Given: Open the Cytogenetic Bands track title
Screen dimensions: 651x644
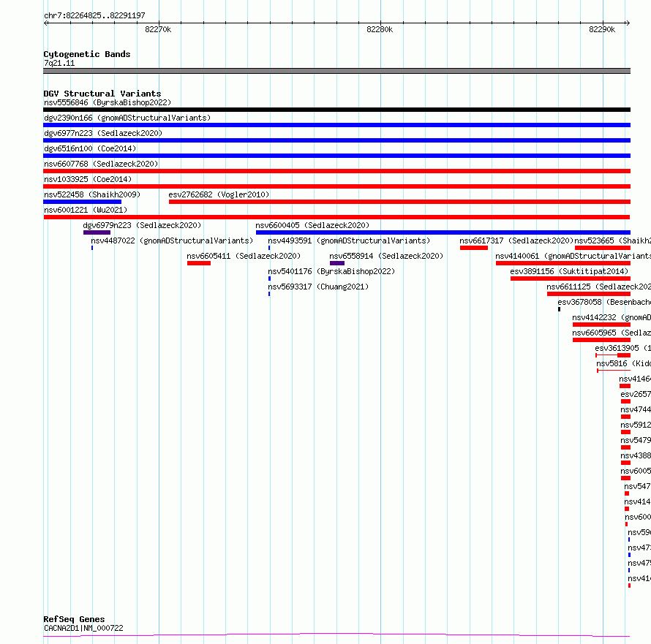Looking at the screenshot, I should click(x=87, y=54).
